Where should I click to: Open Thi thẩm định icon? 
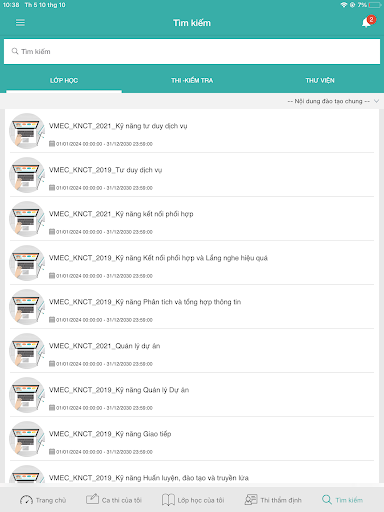pos(251,500)
